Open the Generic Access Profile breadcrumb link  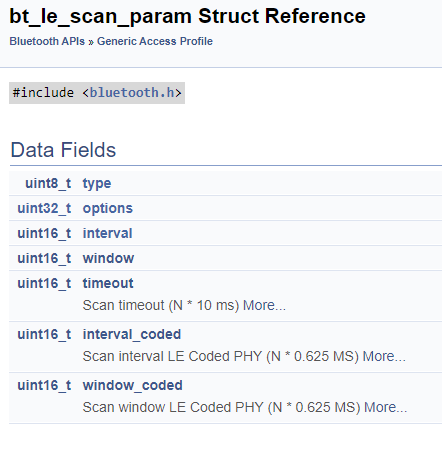pos(155,41)
